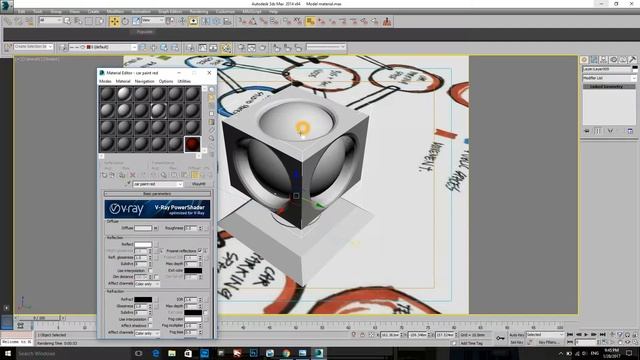Open the Modes menu in Material Editor
Screen dimensions: 640x360
pos(105,81)
